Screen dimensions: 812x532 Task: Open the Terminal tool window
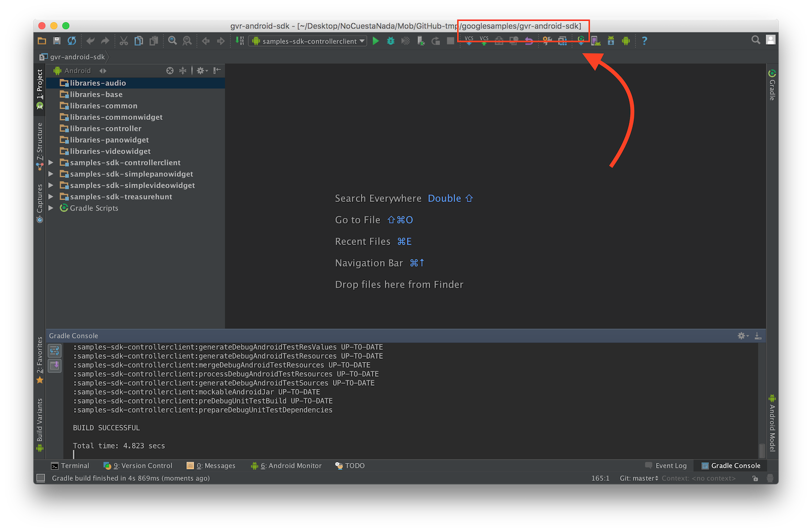[x=70, y=465]
